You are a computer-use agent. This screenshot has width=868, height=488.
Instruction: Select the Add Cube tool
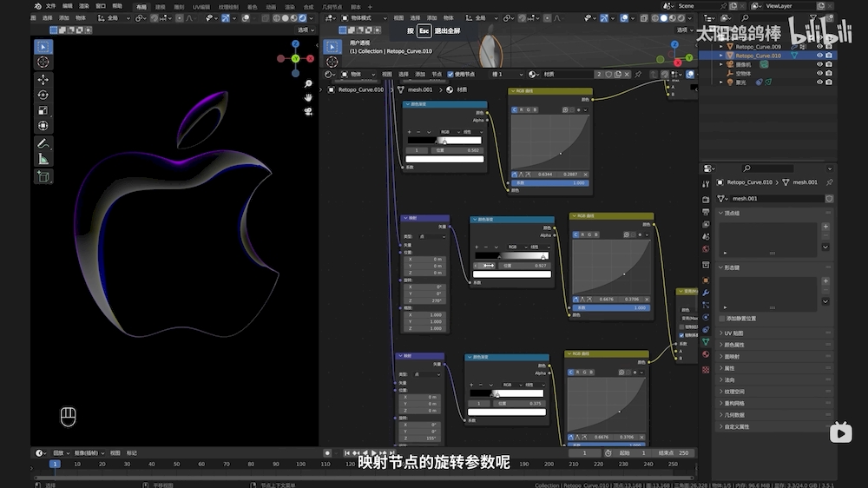point(43,176)
